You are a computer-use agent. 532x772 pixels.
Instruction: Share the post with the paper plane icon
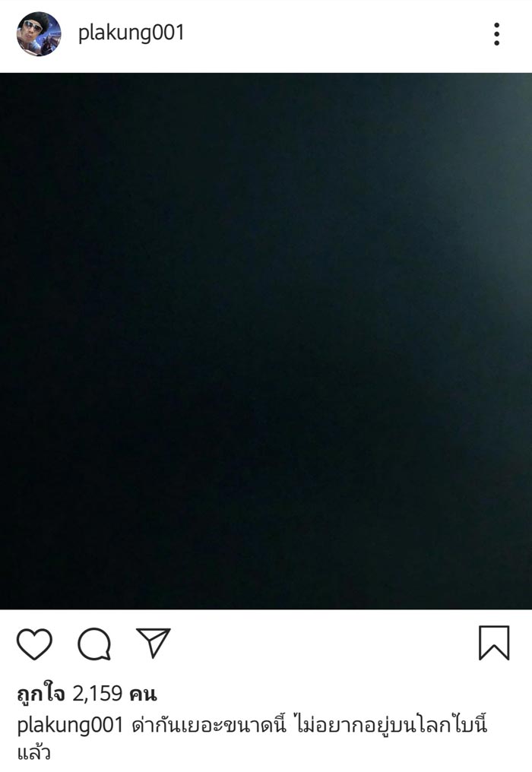154,643
